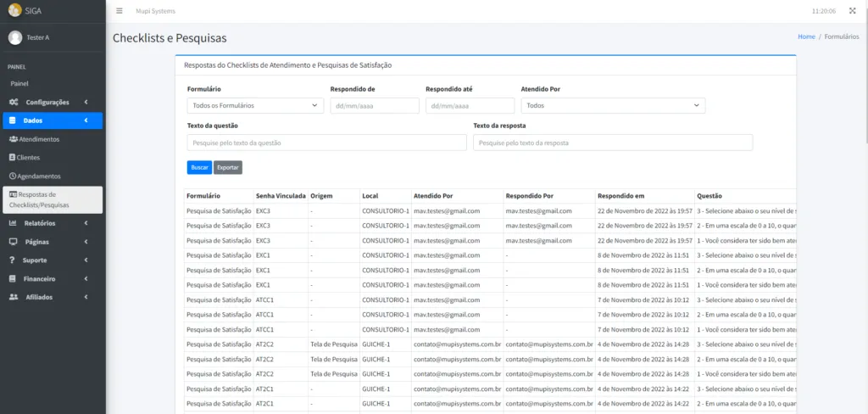This screenshot has width=868, height=414.
Task: Open Atendimentos in the sidebar
Action: (38, 139)
